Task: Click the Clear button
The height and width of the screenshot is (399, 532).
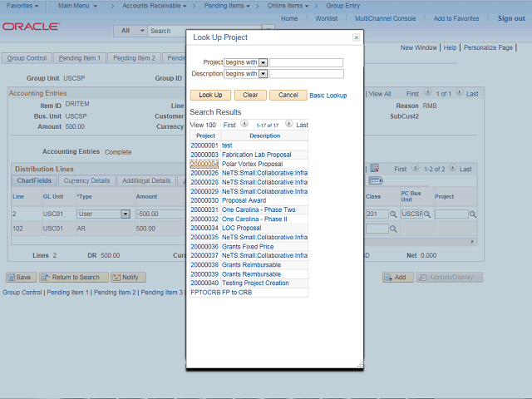Action: click(x=250, y=95)
